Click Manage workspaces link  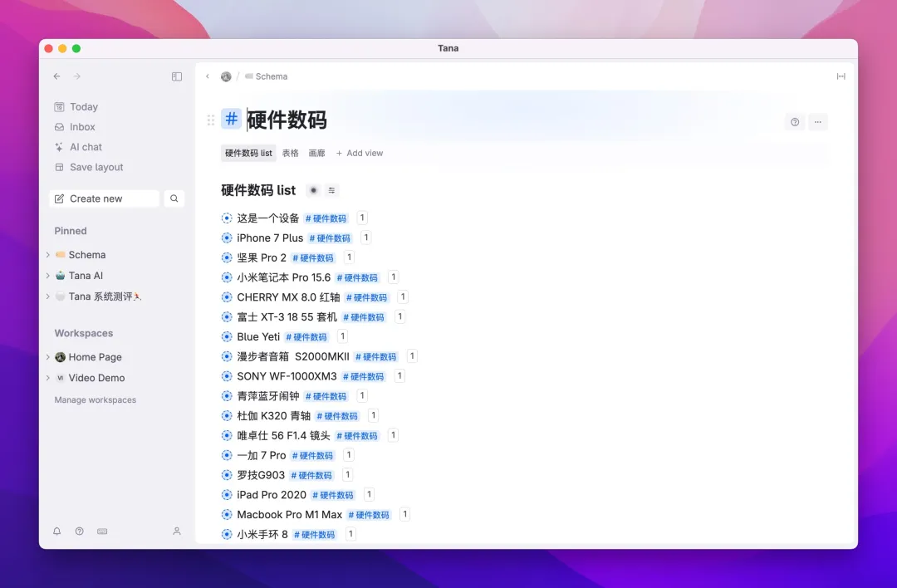[95, 399]
